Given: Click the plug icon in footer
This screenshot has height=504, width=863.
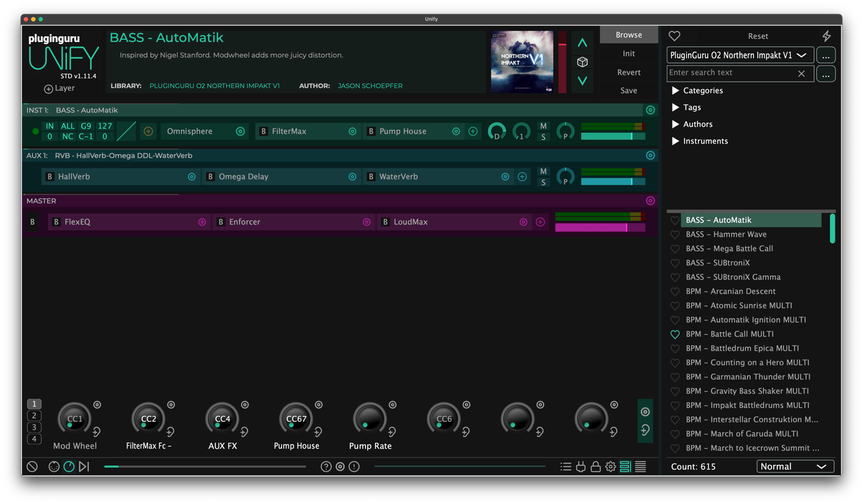Looking at the screenshot, I should pyautogui.click(x=581, y=467).
